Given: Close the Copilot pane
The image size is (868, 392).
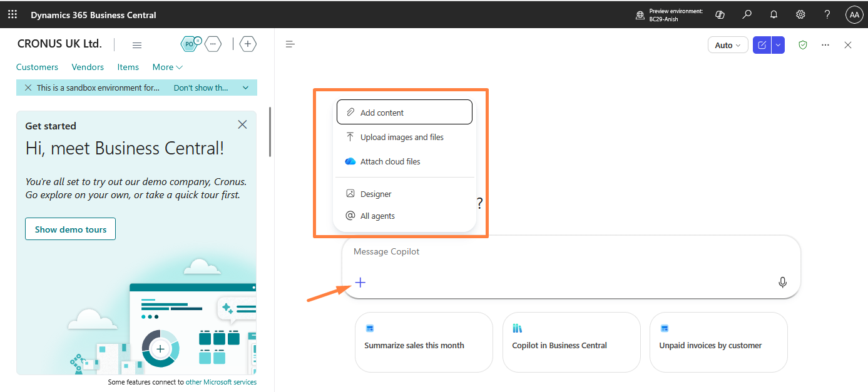Looking at the screenshot, I should click(x=848, y=45).
